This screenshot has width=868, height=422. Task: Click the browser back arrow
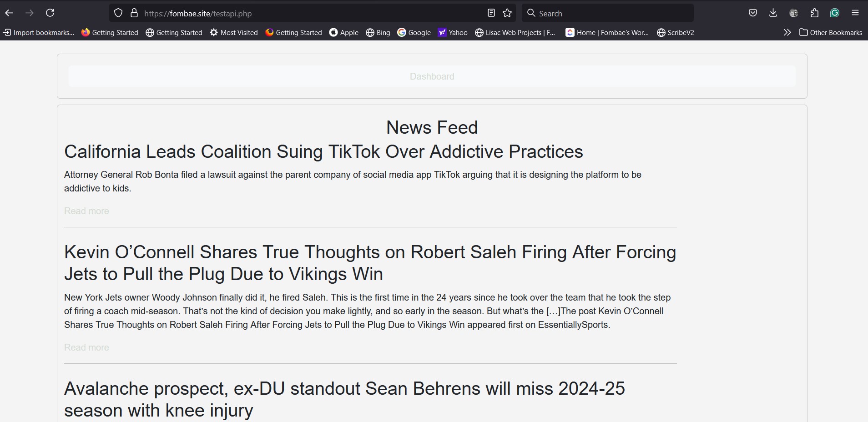click(x=9, y=13)
